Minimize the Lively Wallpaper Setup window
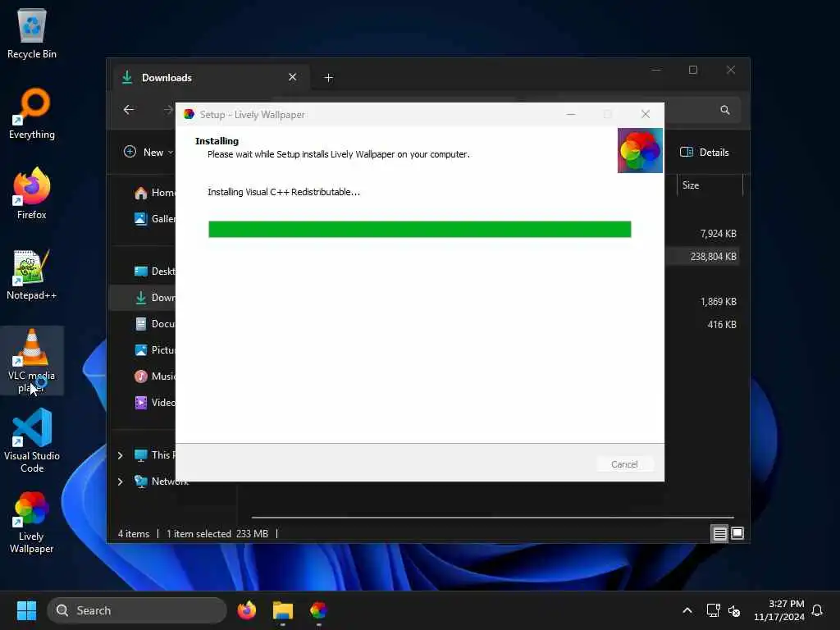Viewport: 840px width, 630px height. [571, 114]
